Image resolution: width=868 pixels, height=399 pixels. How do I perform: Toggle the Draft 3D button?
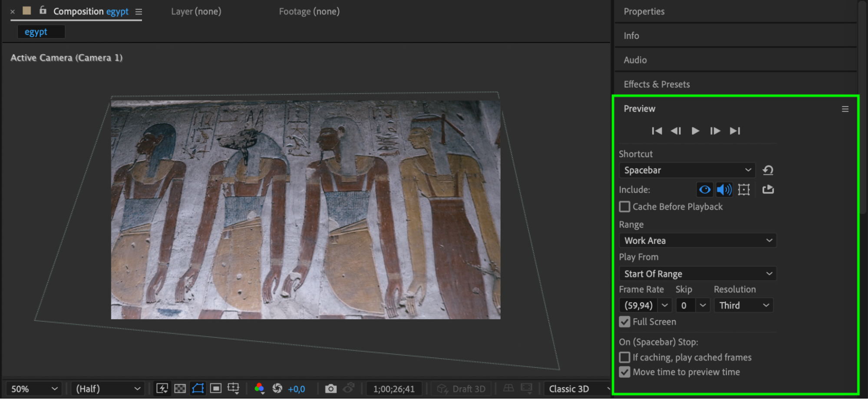pyautogui.click(x=461, y=389)
